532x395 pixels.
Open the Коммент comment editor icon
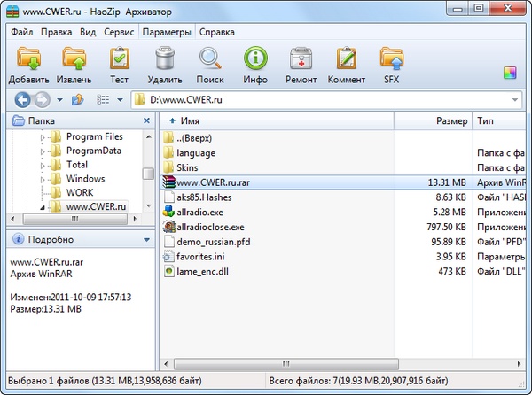coord(346,61)
